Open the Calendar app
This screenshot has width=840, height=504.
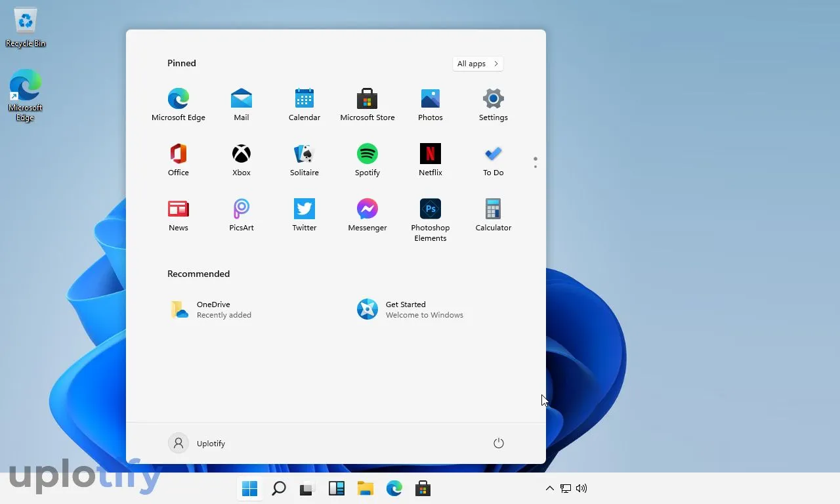[x=304, y=105]
